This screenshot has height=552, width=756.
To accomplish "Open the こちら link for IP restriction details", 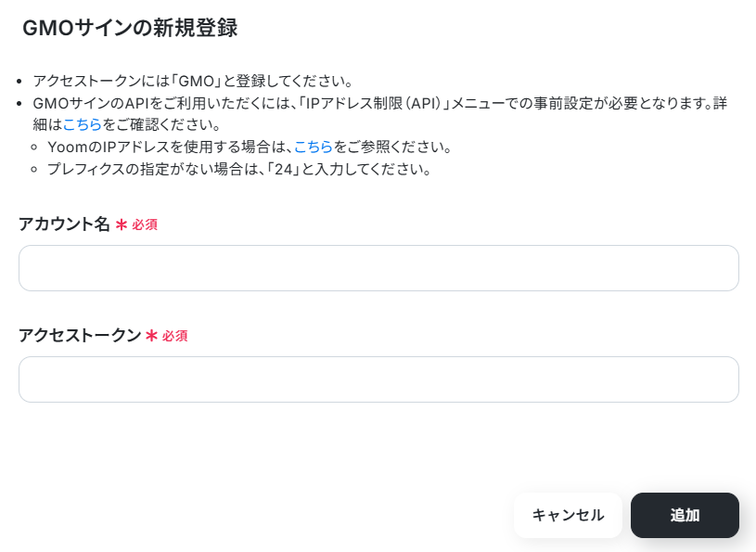I will (x=82, y=124).
